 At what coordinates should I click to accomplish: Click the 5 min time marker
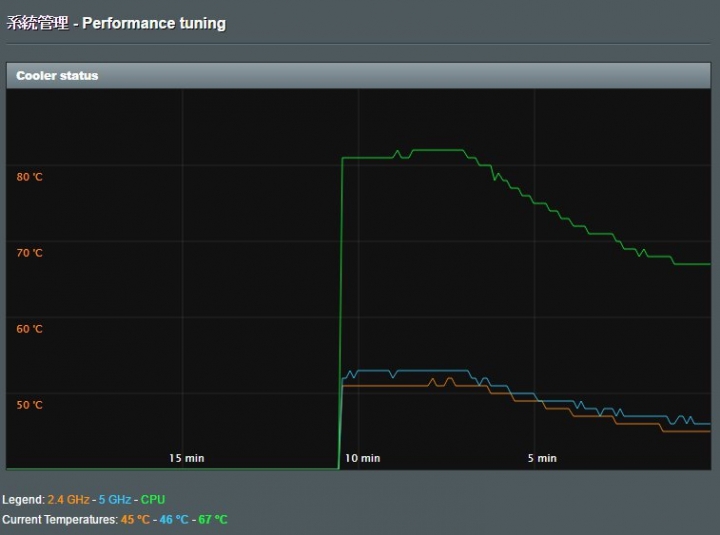pos(542,458)
